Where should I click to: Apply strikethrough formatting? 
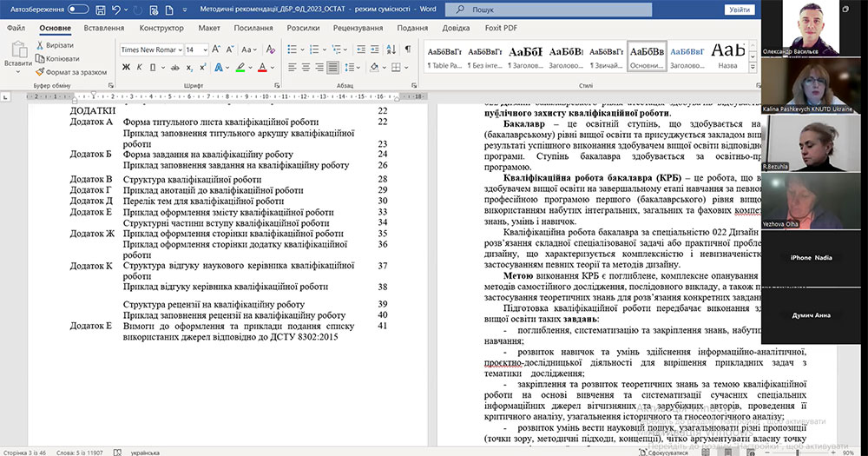(175, 67)
